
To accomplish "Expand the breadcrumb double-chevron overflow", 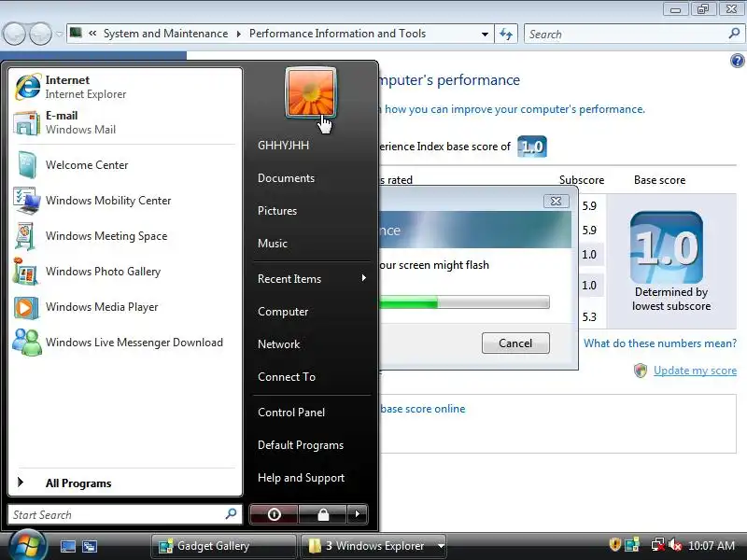I will click(x=92, y=34).
